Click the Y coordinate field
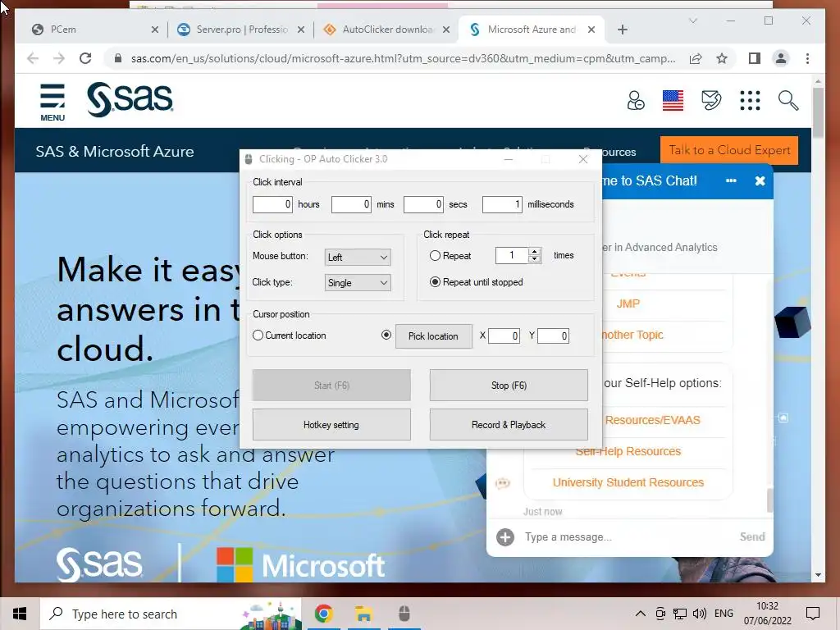The width and height of the screenshot is (840, 630). pos(553,336)
